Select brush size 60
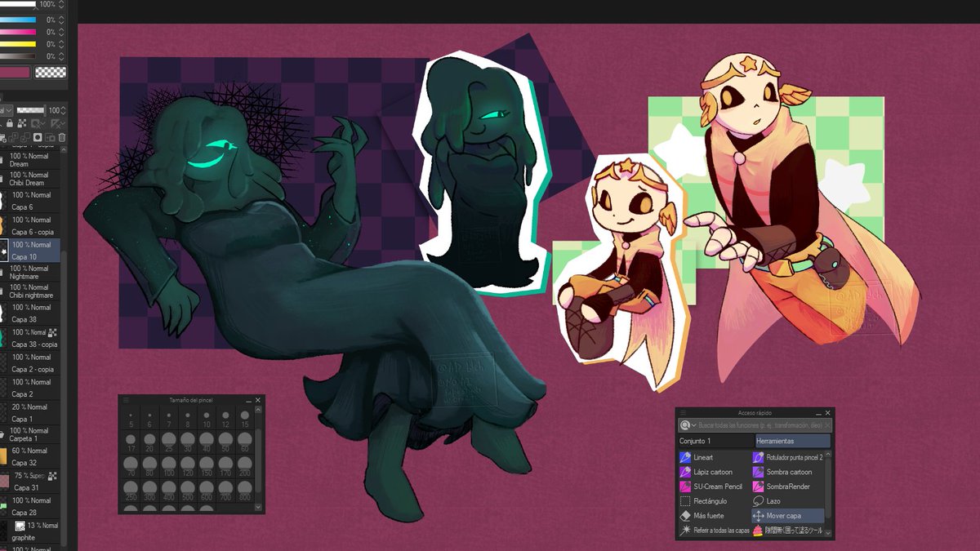Viewport: 980px width, 551px height. [x=245, y=443]
